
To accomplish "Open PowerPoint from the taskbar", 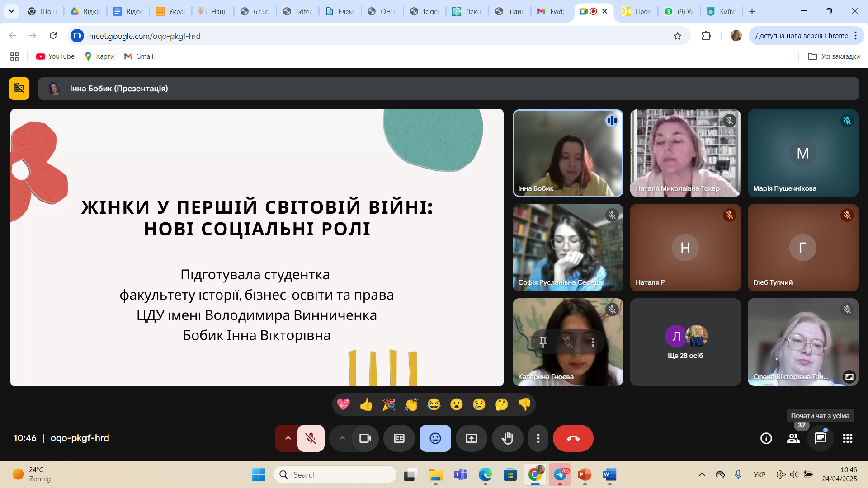I will coord(584,474).
